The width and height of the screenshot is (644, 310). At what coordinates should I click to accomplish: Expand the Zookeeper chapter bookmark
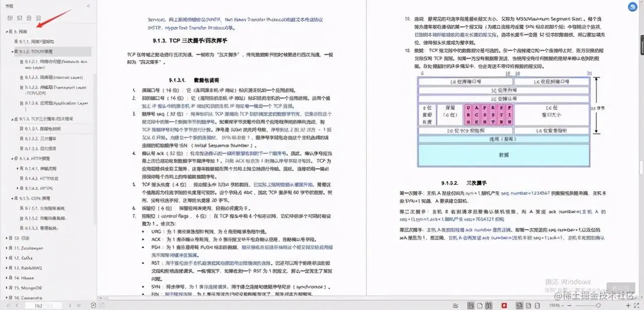7,248
